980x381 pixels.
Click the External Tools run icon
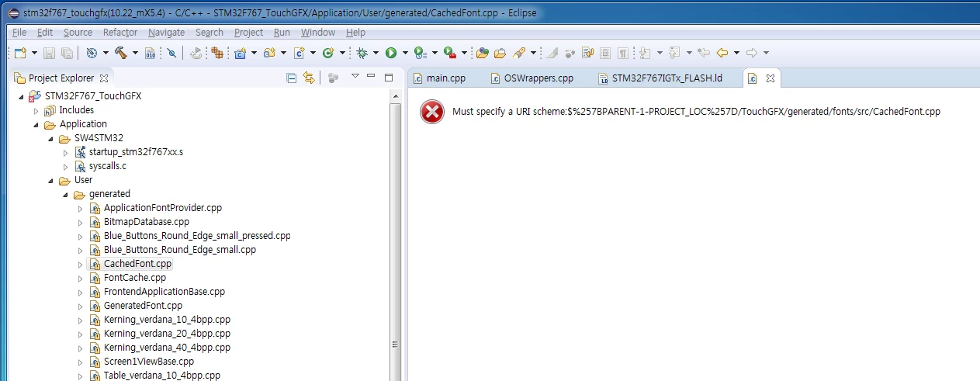pos(449,53)
